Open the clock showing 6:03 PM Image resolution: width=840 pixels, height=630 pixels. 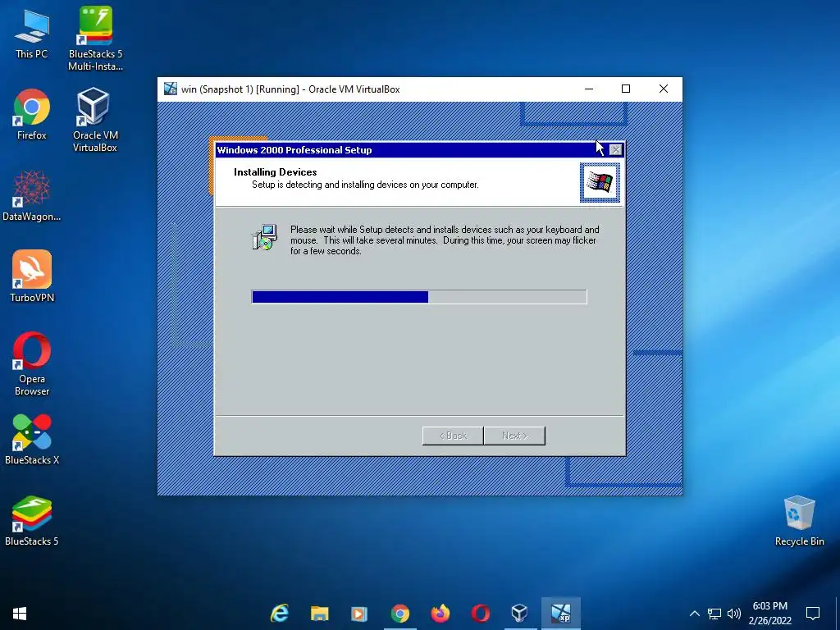[769, 614]
